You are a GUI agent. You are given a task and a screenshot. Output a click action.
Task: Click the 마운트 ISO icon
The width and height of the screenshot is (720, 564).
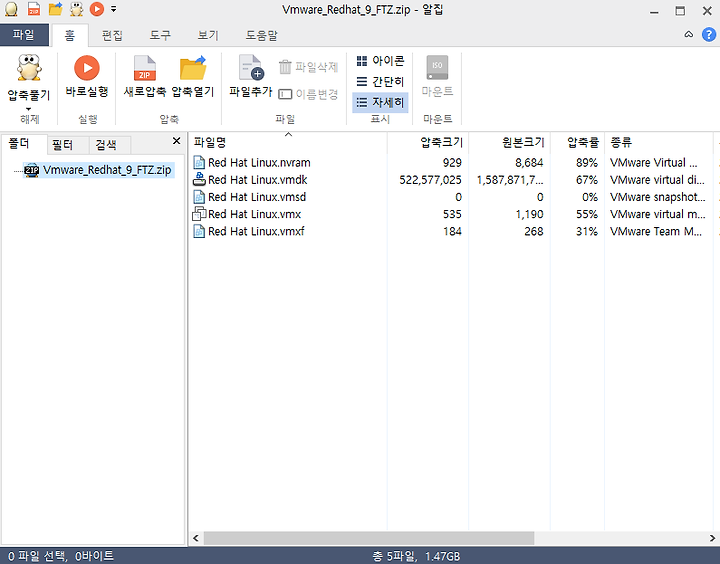tap(437, 68)
